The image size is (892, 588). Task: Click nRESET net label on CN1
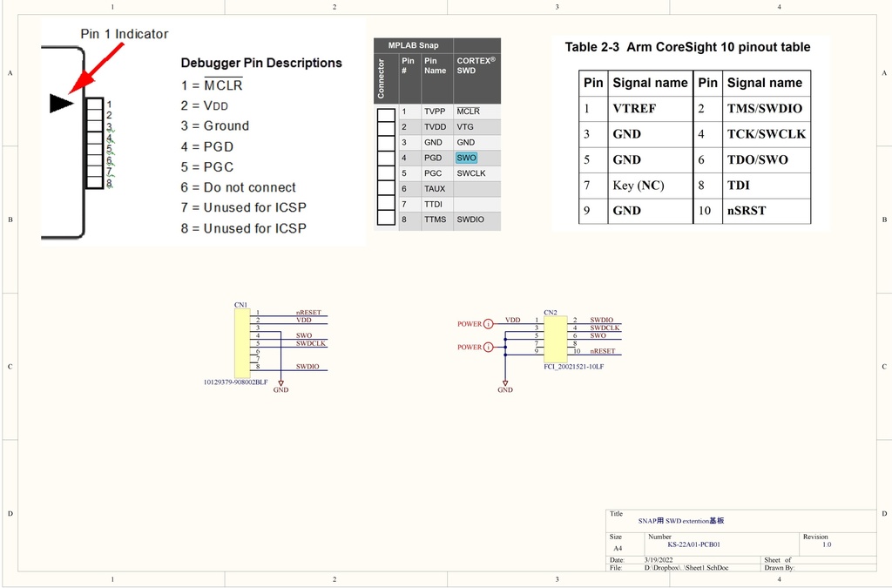(308, 312)
